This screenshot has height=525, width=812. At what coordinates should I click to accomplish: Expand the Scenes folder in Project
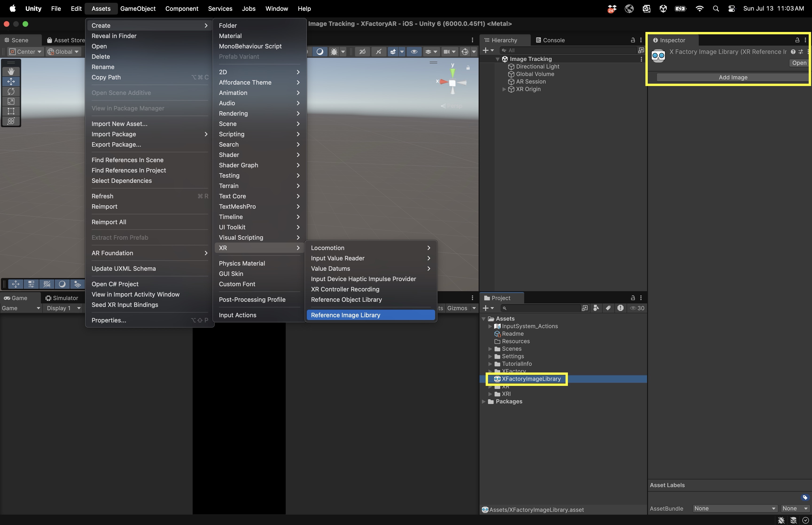pos(490,349)
